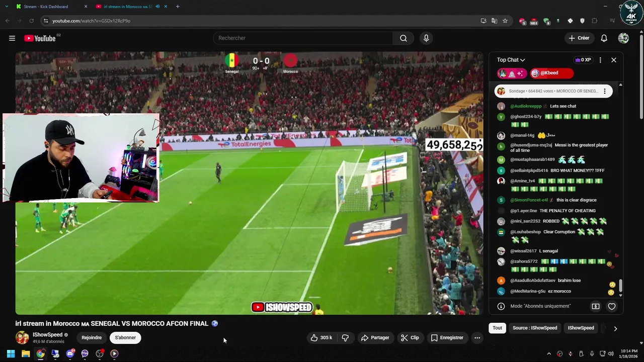The height and width of the screenshot is (362, 644).
Task: Go back in browser history
Action: point(7,21)
